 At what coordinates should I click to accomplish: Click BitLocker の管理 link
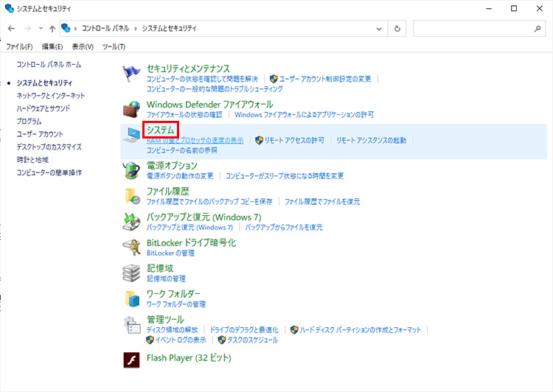point(170,253)
